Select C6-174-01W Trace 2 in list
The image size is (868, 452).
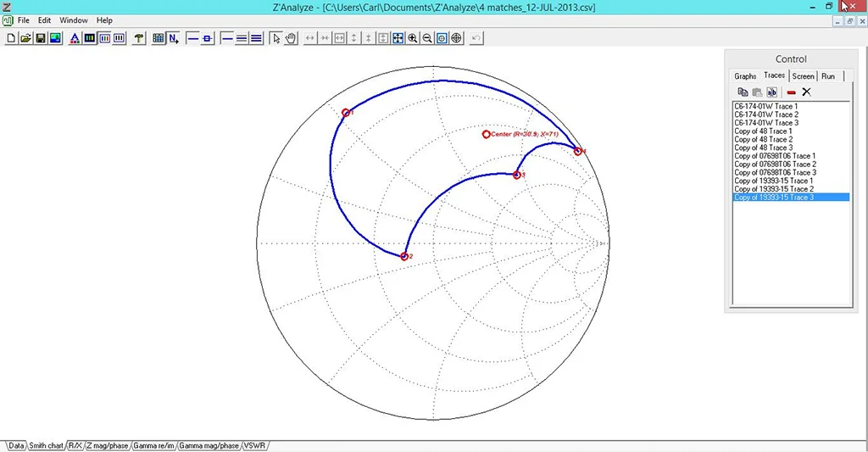pyautogui.click(x=791, y=114)
